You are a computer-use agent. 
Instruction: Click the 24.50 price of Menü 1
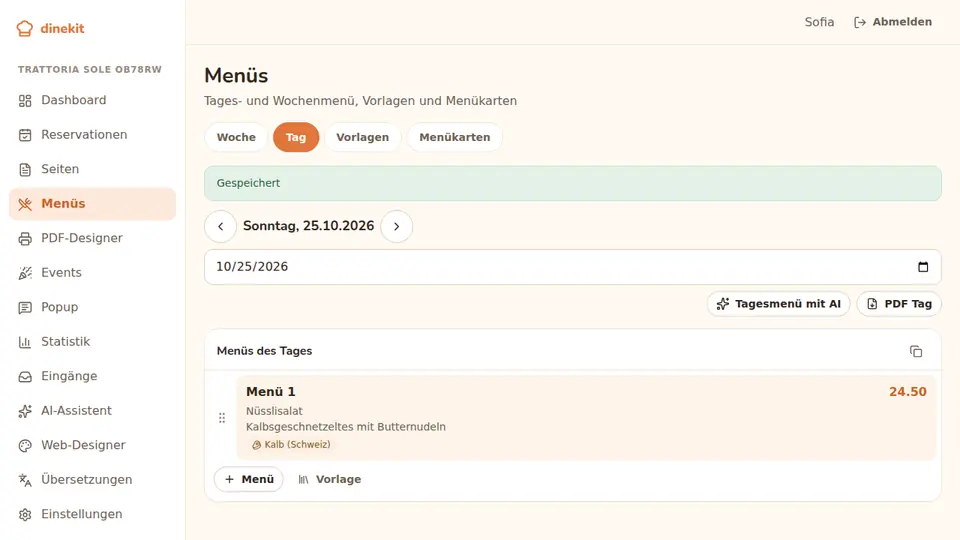[x=907, y=392]
